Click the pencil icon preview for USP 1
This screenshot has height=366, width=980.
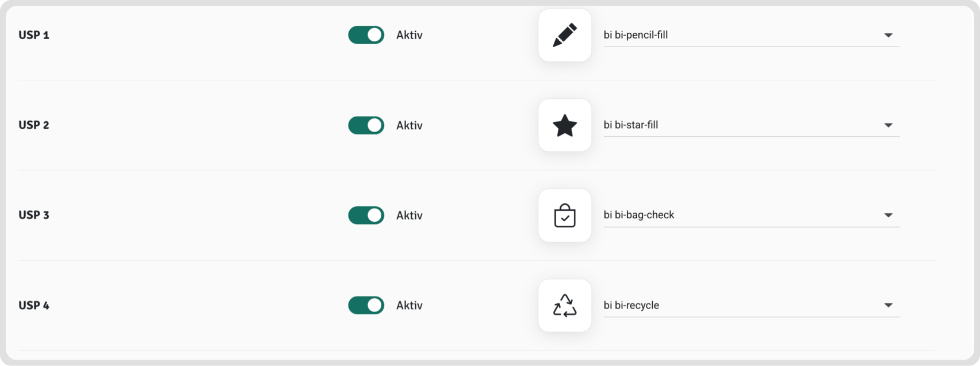point(564,35)
